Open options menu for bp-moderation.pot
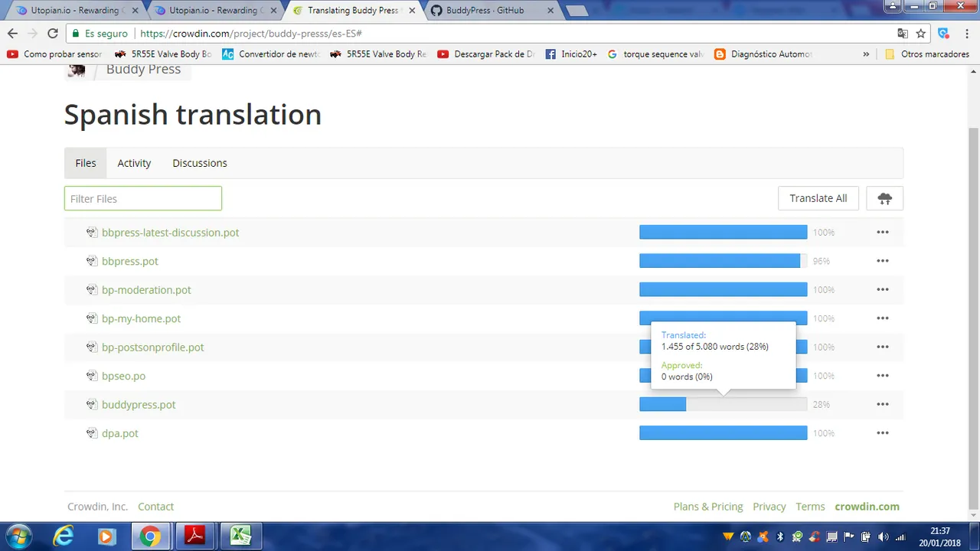980x551 pixels. click(x=883, y=290)
